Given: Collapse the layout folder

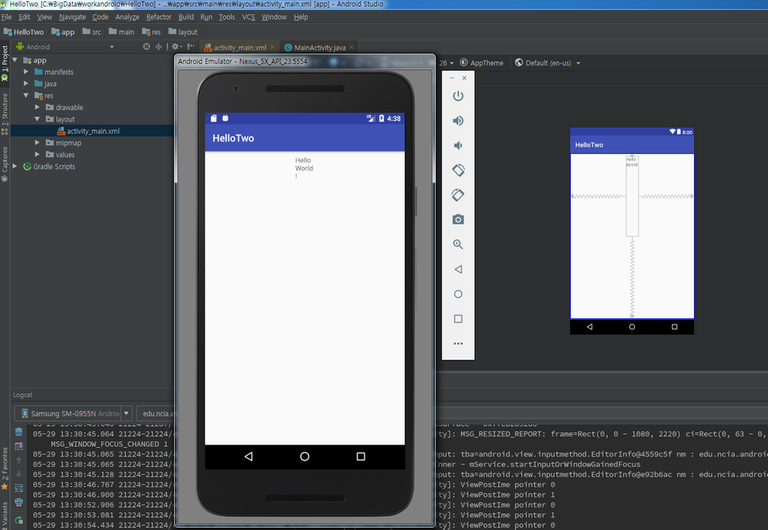Looking at the screenshot, I should pyautogui.click(x=37, y=119).
